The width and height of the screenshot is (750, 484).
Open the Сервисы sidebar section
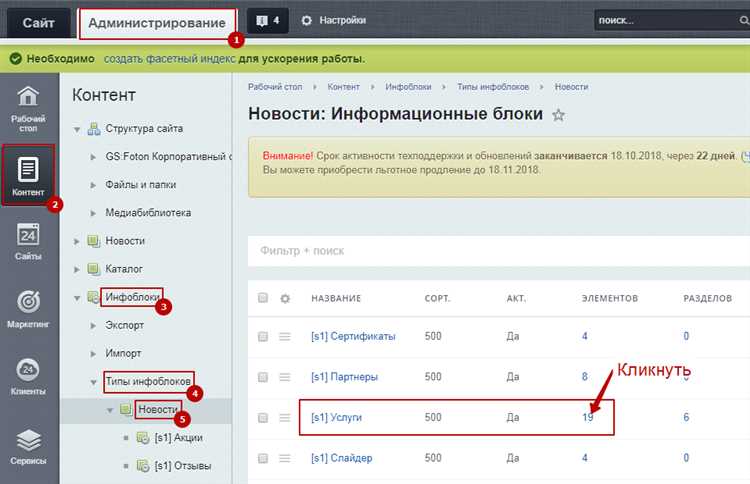(28, 446)
